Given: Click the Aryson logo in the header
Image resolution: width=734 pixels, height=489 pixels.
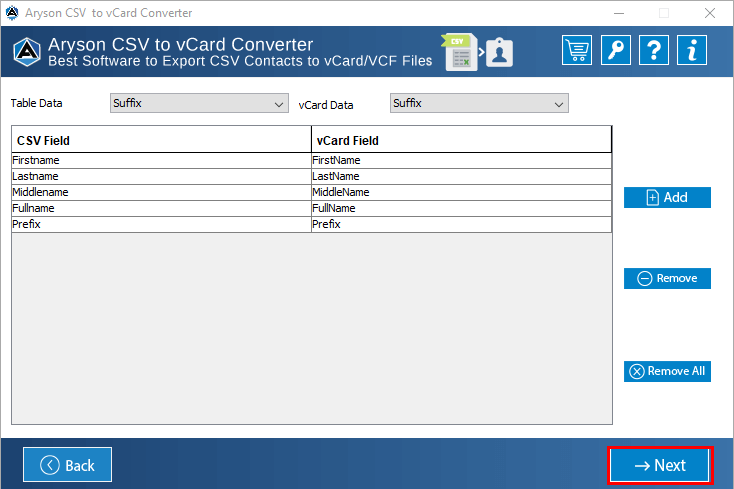Looking at the screenshot, I should point(27,52).
